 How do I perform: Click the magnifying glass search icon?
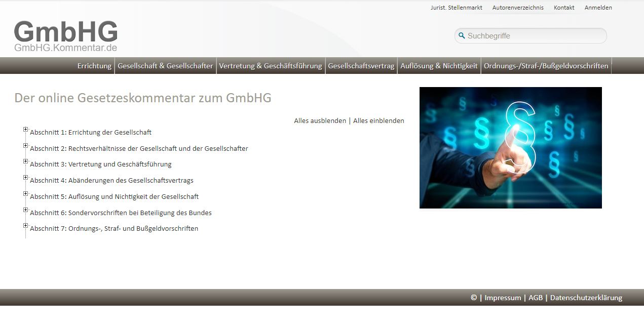pyautogui.click(x=462, y=35)
